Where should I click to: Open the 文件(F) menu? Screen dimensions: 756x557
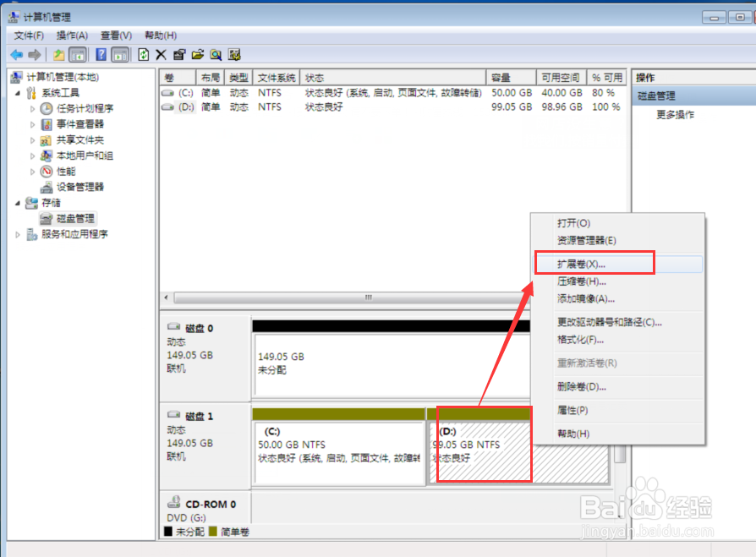29,35
